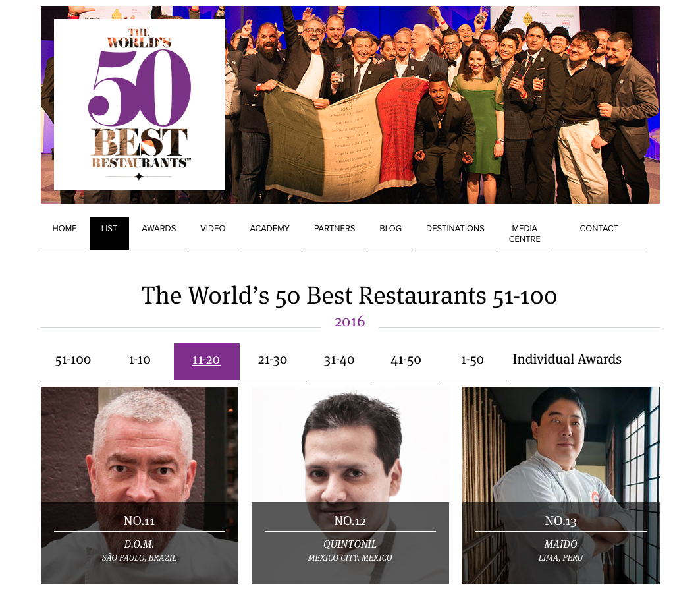Switch to the 51-100 tab
Viewport: 700px width, 595px height.
click(73, 361)
